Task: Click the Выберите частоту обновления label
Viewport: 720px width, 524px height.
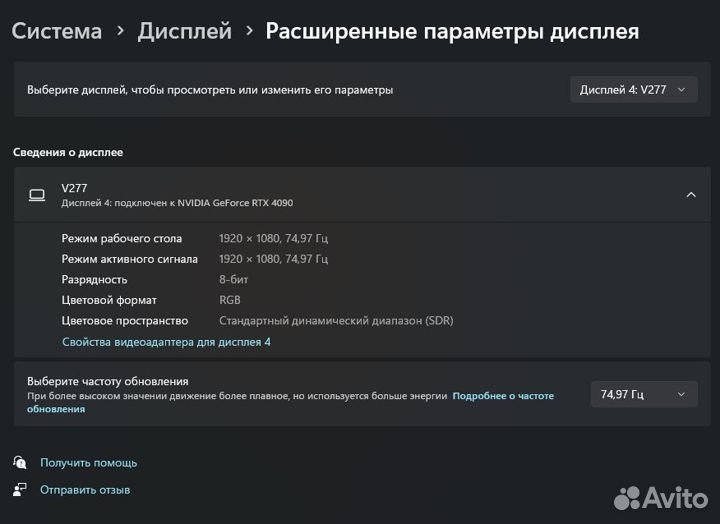Action: tap(107, 381)
